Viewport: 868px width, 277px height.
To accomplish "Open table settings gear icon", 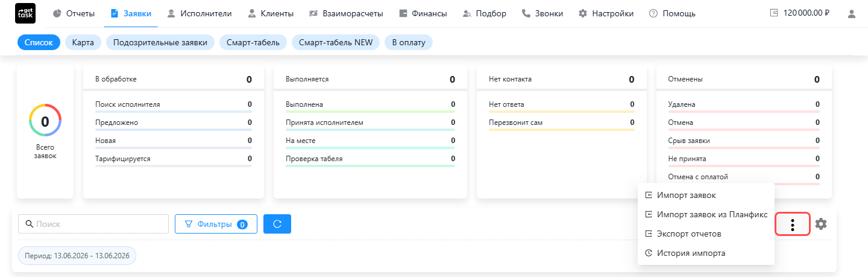I will tap(821, 224).
